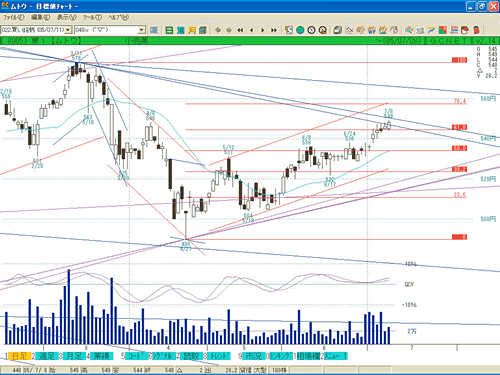Open the ツール(T) menu
Screen dimensions: 500x375
(92, 17)
